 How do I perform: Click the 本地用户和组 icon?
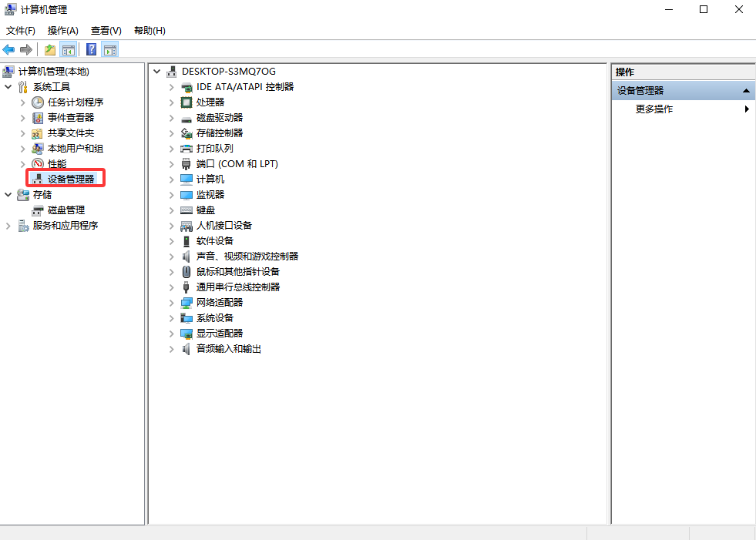pos(38,149)
